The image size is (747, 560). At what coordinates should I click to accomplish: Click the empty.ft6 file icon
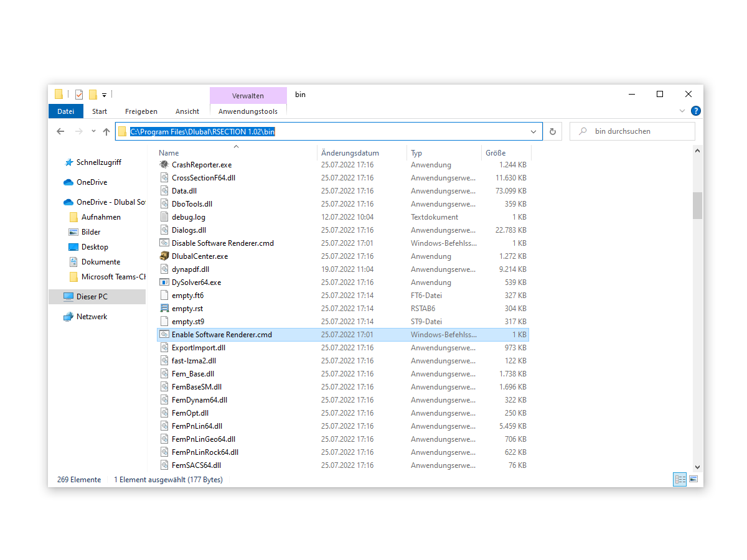click(x=164, y=296)
